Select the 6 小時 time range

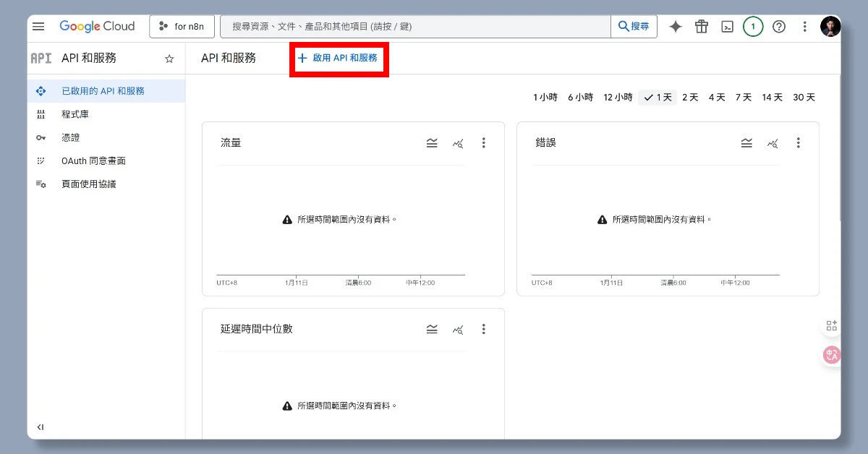click(x=580, y=97)
